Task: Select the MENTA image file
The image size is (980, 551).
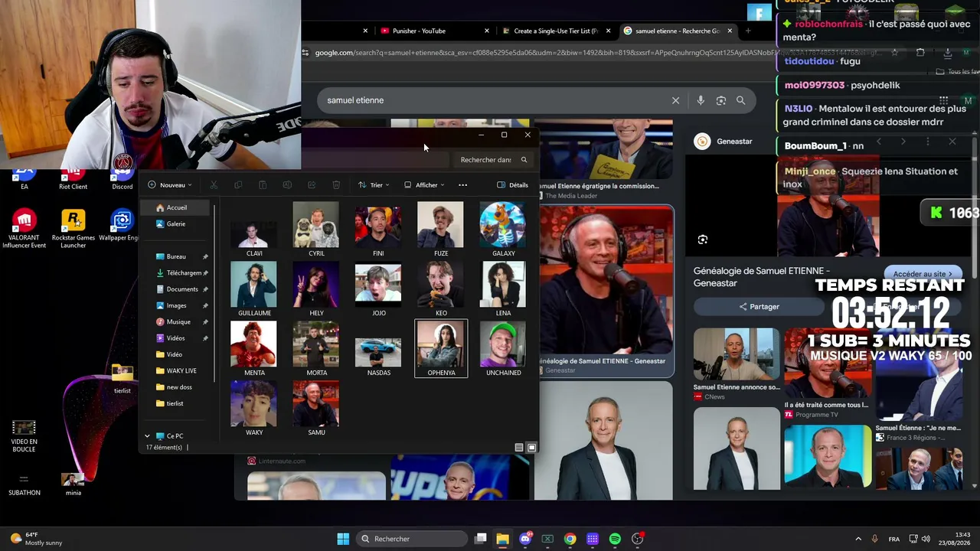Action: pyautogui.click(x=254, y=349)
